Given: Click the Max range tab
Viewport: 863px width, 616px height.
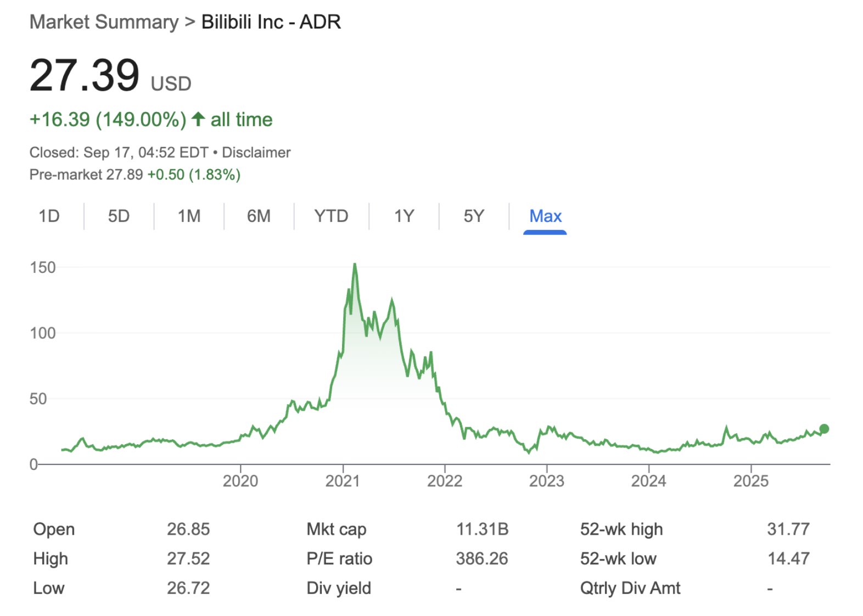Looking at the screenshot, I should pos(545,216).
